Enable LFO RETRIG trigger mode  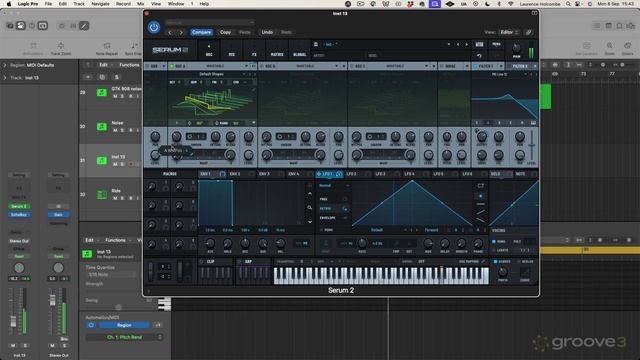pyautogui.click(x=333, y=209)
